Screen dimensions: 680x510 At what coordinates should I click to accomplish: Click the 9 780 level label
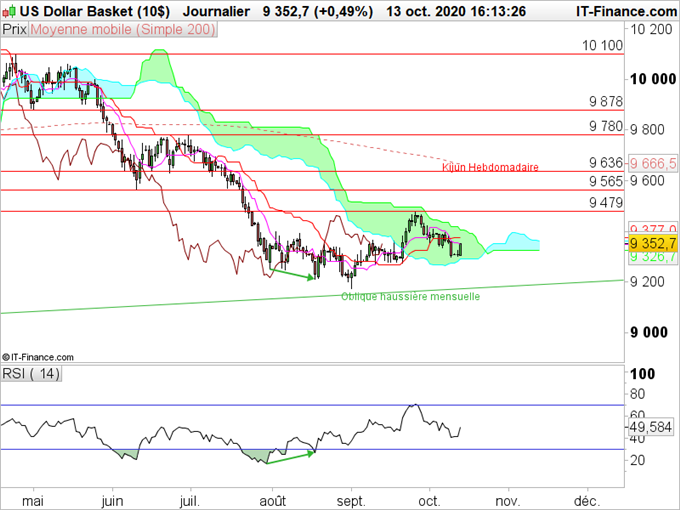(606, 126)
